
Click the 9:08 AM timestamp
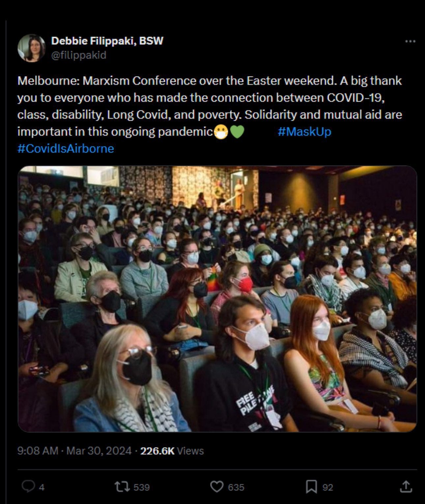pos(38,451)
